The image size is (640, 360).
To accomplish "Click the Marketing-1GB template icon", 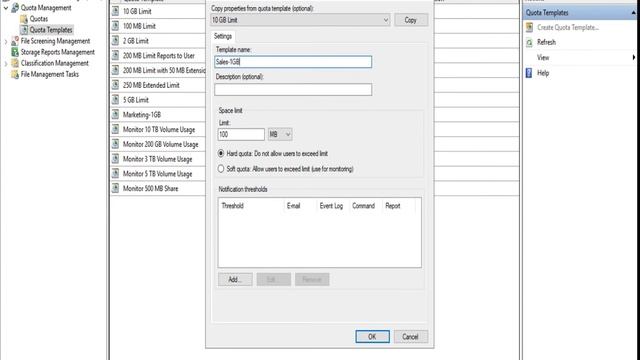I will click(116, 115).
